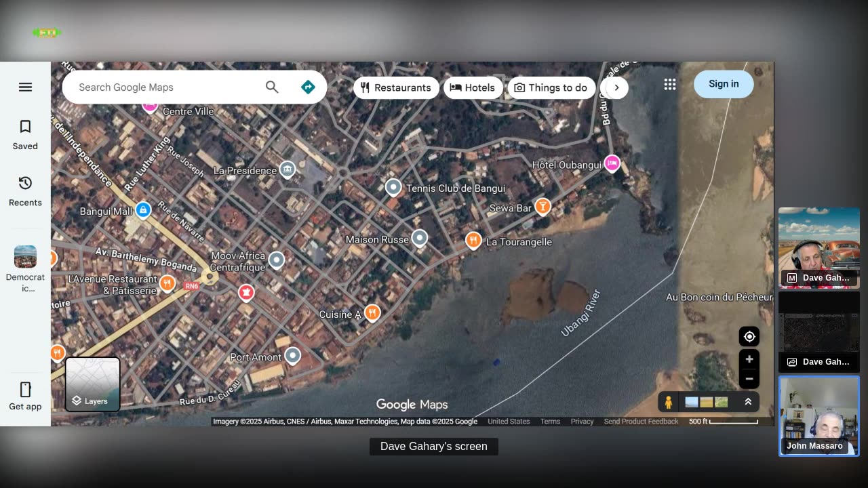Zoom in with the plus button
This screenshot has width=868, height=488.
tap(749, 359)
